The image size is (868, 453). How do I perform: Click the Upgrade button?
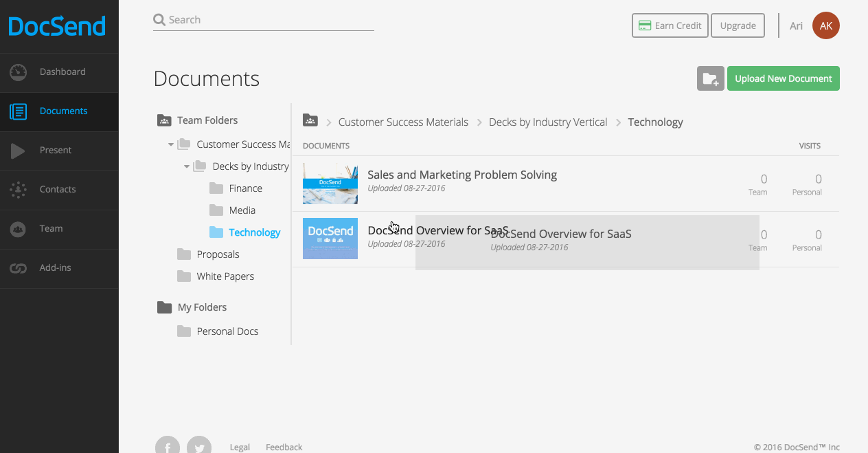[738, 25]
